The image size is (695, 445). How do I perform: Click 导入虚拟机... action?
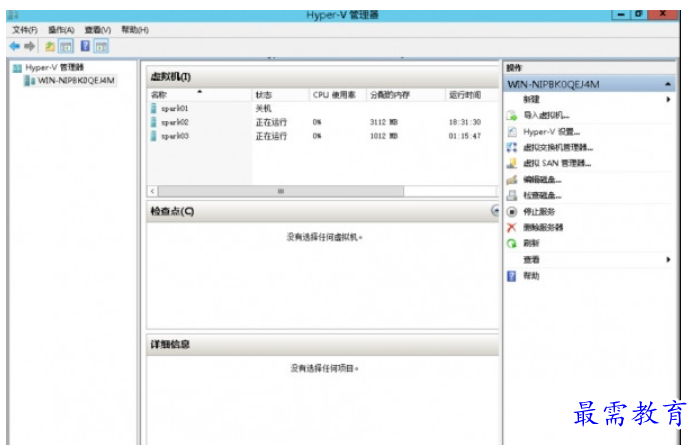[x=546, y=115]
